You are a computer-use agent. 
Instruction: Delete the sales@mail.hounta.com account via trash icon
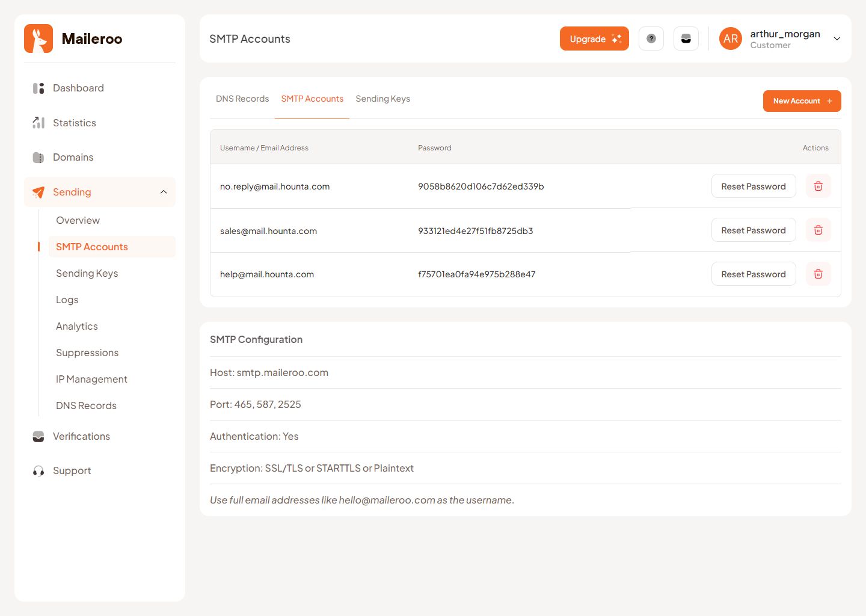point(818,230)
